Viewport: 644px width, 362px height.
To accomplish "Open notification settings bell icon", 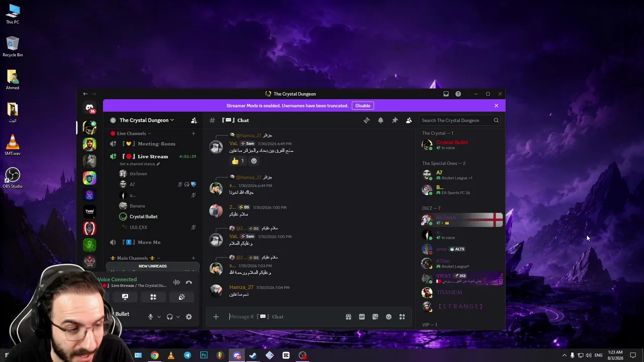I will coord(380,121).
